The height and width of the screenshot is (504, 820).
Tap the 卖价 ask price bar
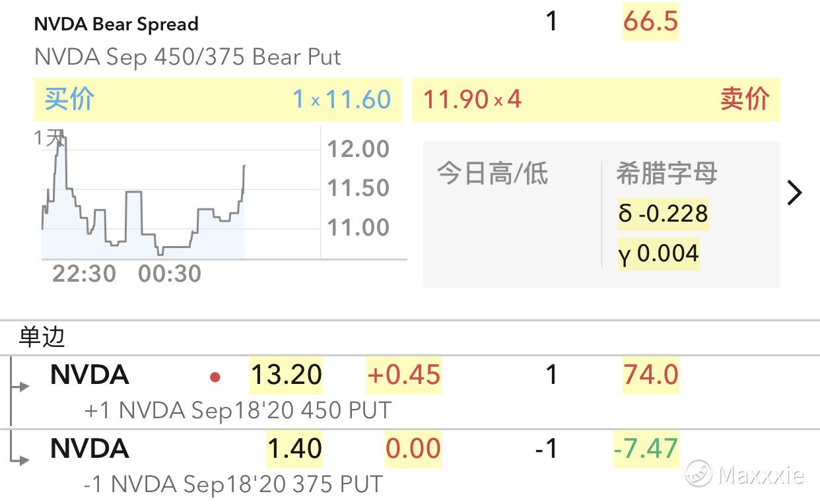(x=596, y=100)
